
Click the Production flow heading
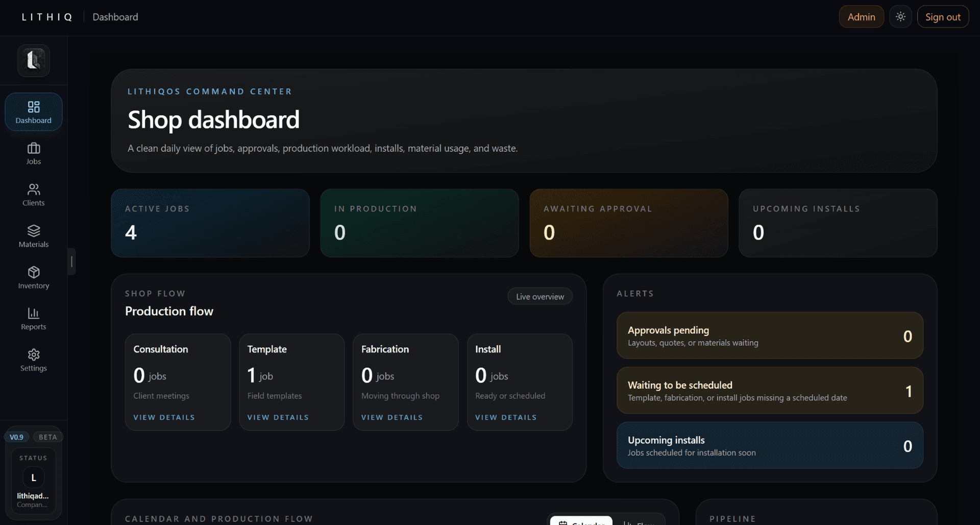(x=169, y=311)
